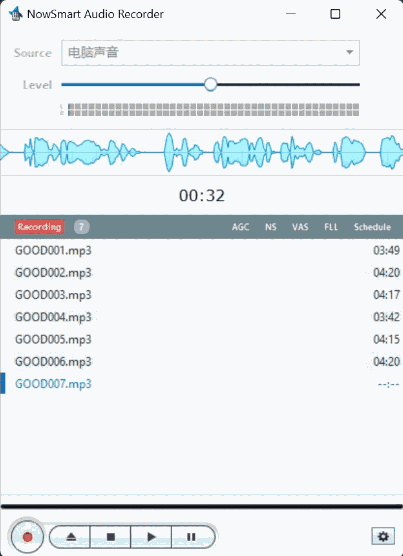Open the Schedule option

point(372,227)
